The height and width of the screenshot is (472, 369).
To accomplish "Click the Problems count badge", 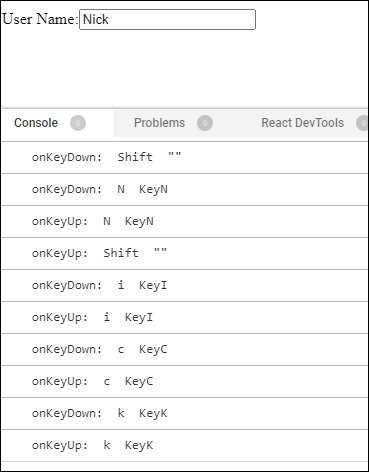I will tap(205, 123).
